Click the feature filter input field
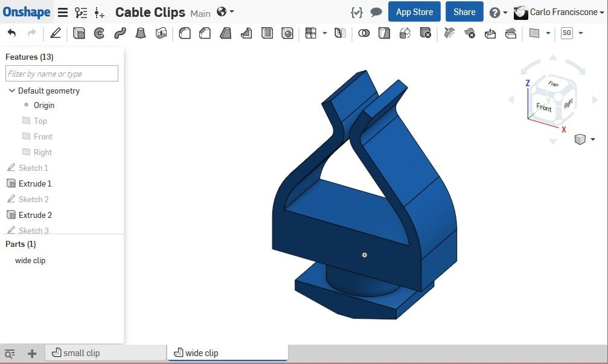Screen dimensions: 608x364 61,73
